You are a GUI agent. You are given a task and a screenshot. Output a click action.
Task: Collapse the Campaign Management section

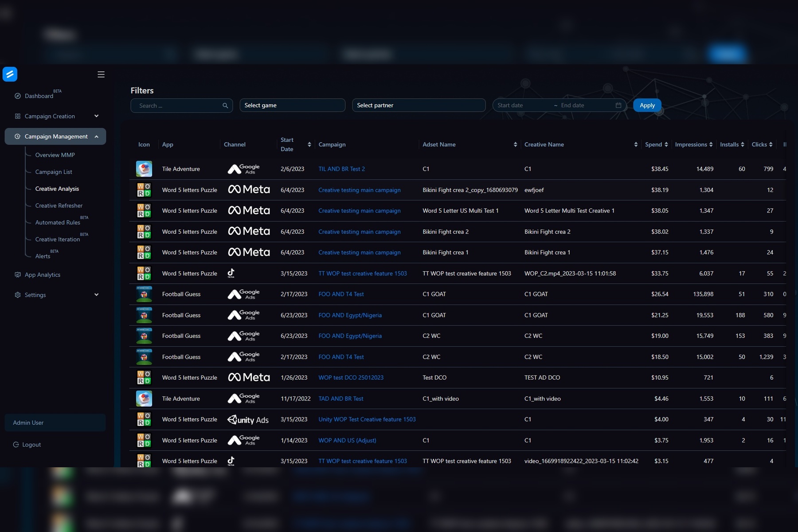[96, 137]
